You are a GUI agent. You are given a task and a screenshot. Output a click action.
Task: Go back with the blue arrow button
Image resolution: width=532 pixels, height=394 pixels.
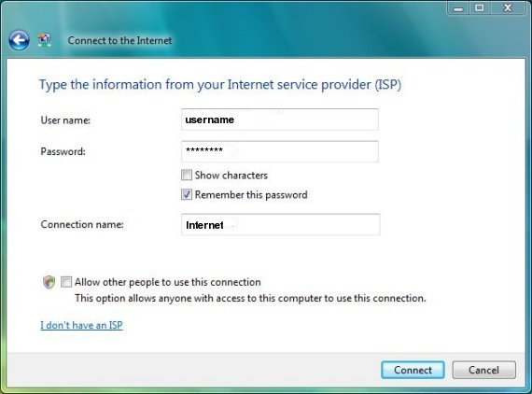tap(19, 40)
